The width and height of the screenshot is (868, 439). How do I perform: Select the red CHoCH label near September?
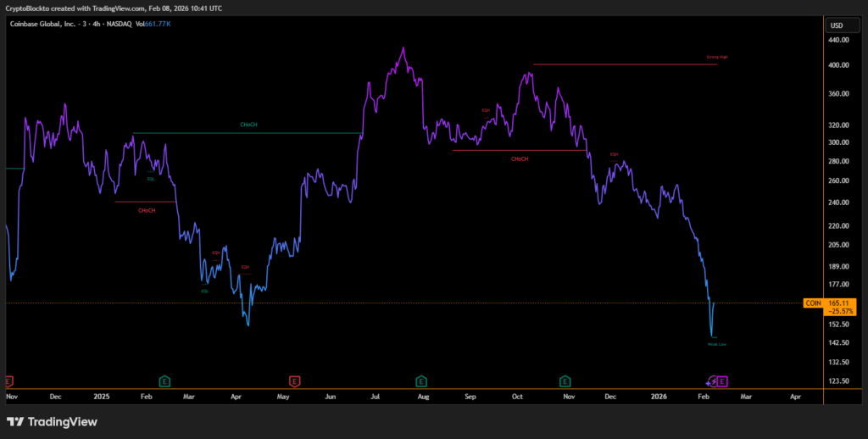[520, 158]
